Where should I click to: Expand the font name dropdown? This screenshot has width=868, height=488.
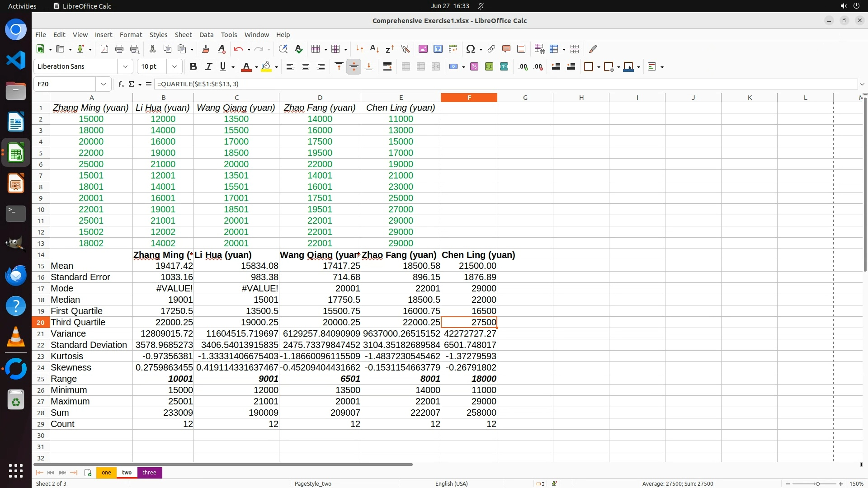pos(125,66)
